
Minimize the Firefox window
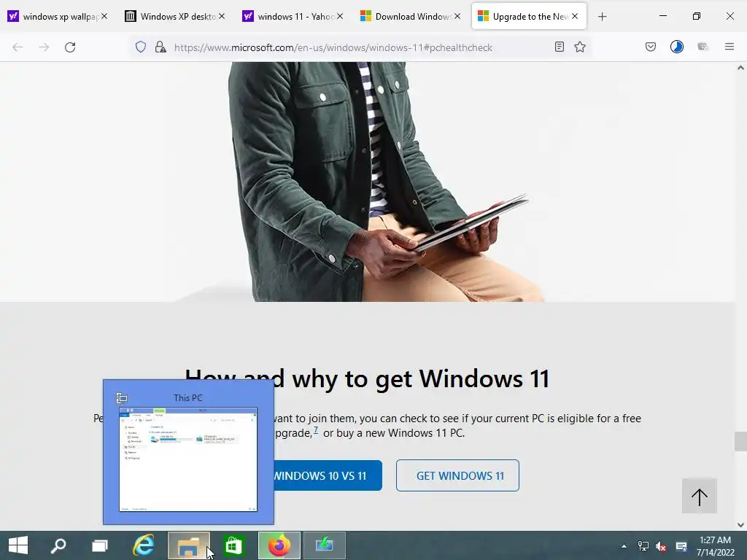(x=662, y=16)
